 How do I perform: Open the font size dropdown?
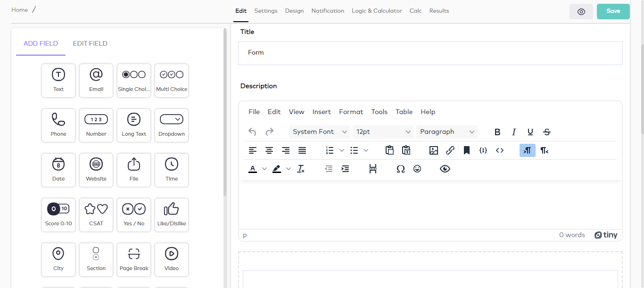coord(383,132)
